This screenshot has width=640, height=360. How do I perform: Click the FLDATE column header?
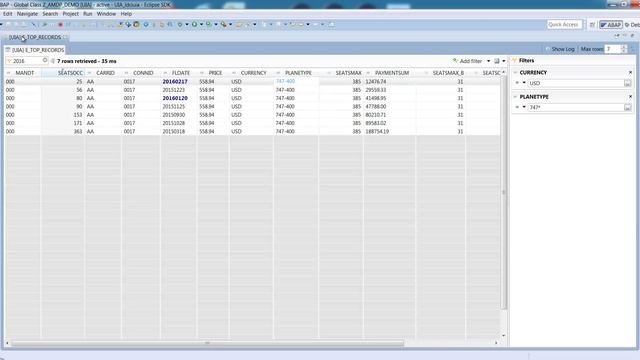pos(180,73)
